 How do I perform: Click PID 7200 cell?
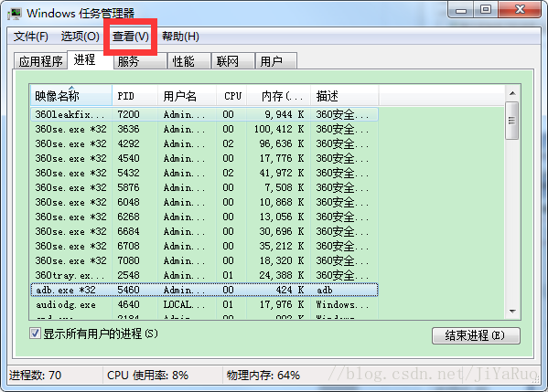(129, 114)
